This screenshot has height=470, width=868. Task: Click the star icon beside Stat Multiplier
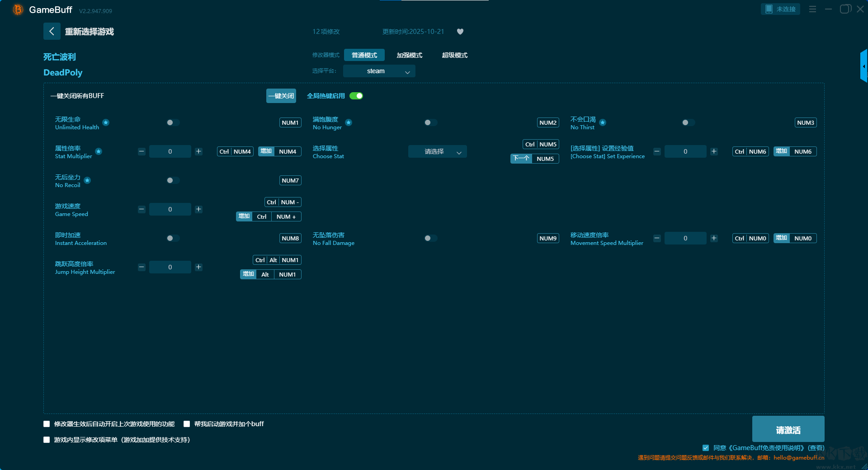[x=99, y=151]
